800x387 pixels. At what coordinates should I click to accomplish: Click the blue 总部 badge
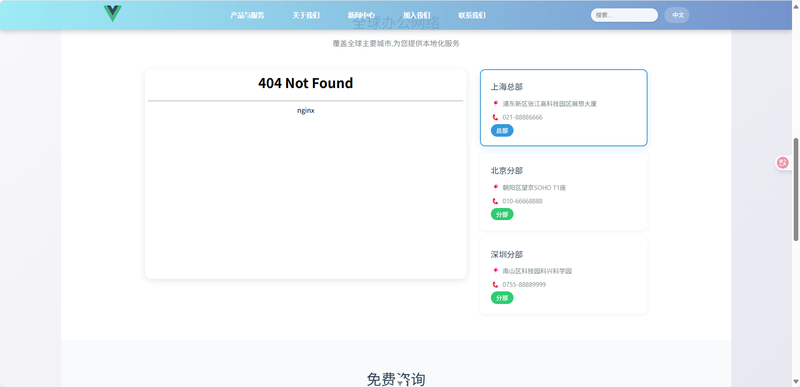click(x=502, y=131)
